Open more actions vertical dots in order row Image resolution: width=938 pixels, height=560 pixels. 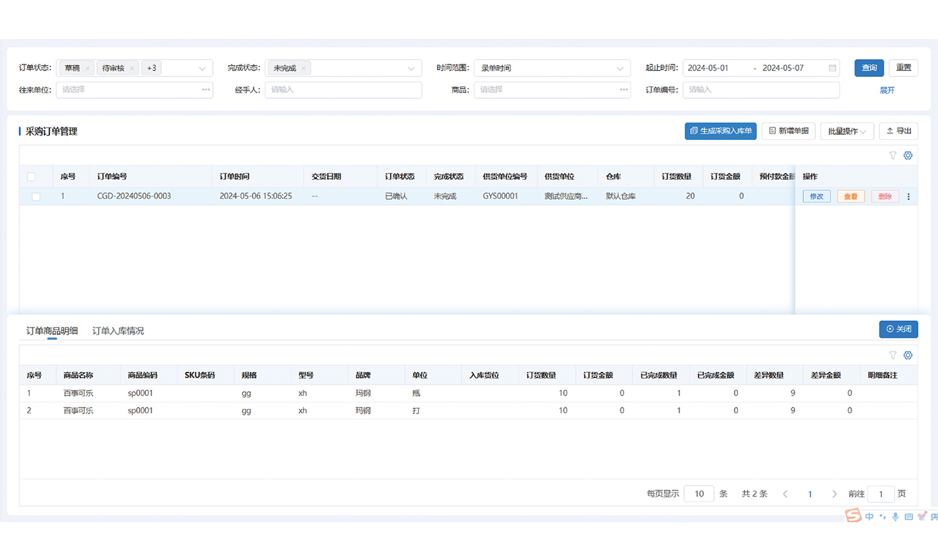[909, 197]
